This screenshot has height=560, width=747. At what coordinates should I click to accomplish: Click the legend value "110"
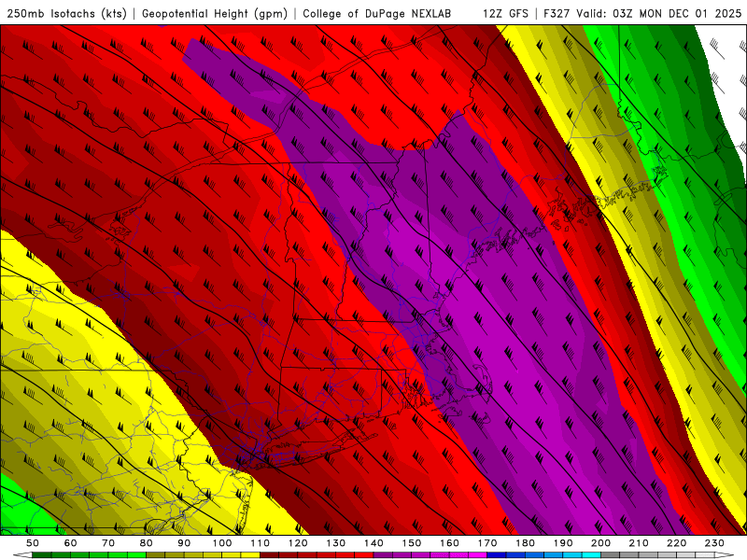coord(261,543)
